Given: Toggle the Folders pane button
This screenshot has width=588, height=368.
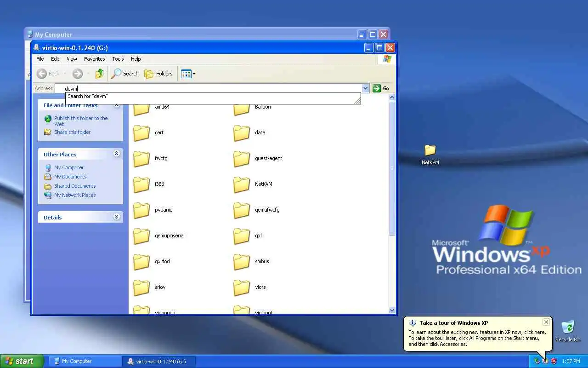Looking at the screenshot, I should 158,74.
